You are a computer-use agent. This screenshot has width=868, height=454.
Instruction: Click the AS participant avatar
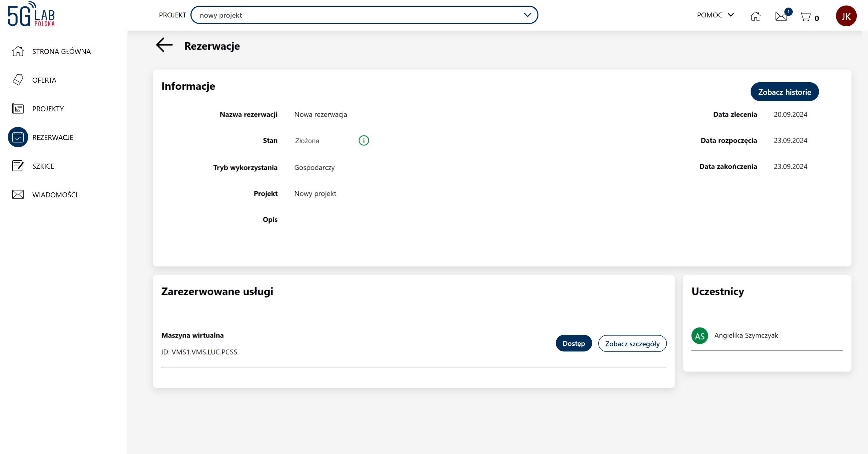699,336
